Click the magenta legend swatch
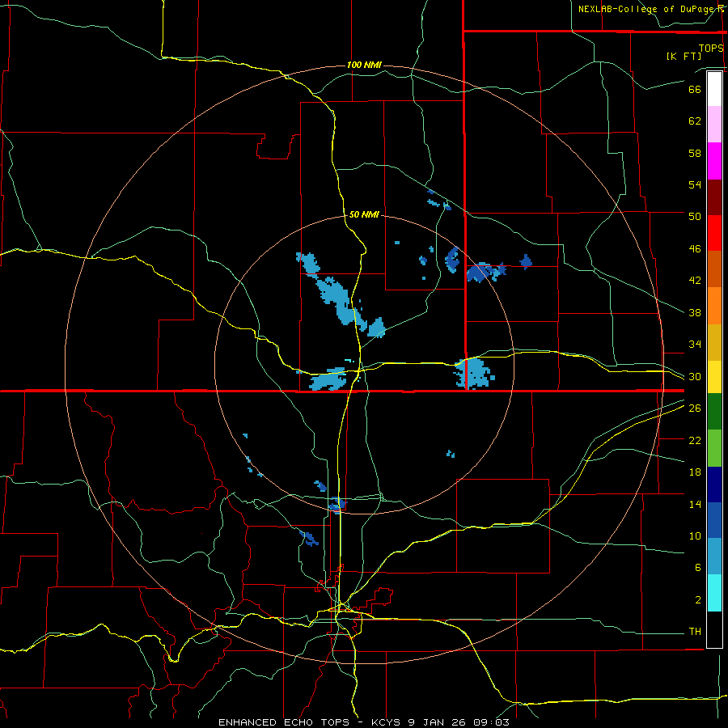This screenshot has height=728, width=728. point(714,161)
